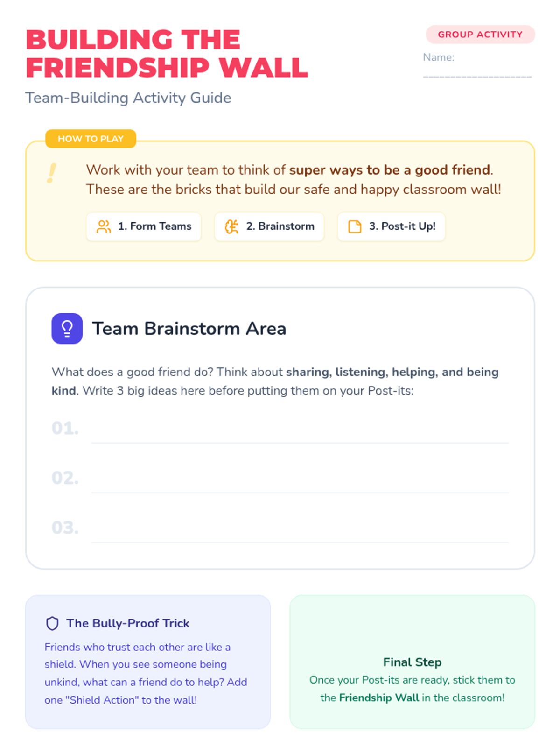The height and width of the screenshot is (747, 560).
Task: Click the lightbulb icon beside Team Brainstorm Area
Action: click(67, 328)
